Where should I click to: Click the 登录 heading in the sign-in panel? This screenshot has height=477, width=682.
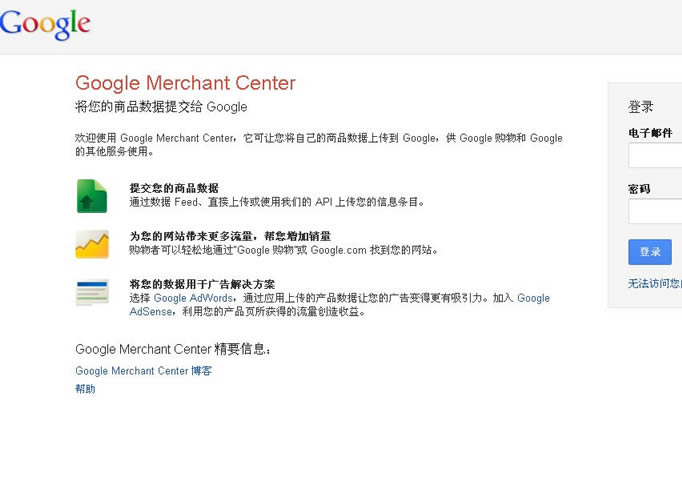pos(641,107)
